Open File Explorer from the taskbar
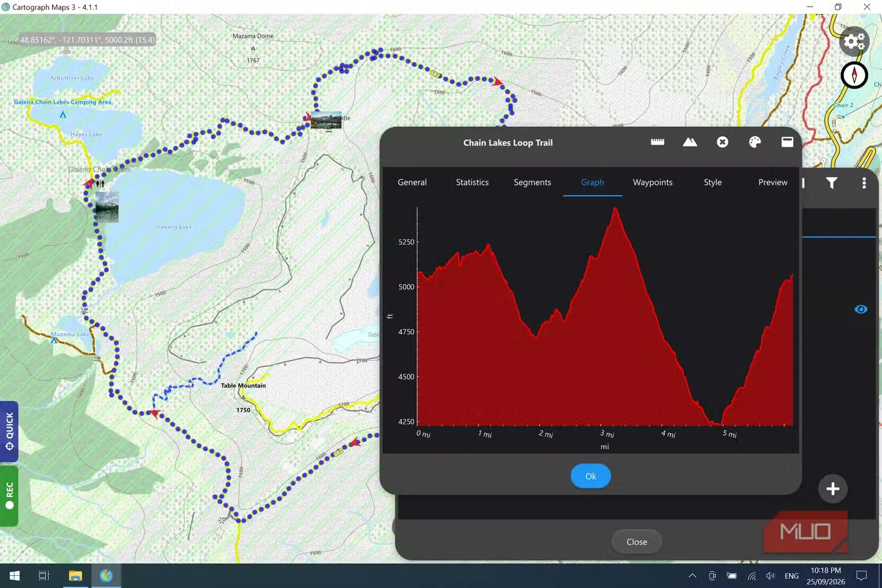 tap(75, 576)
